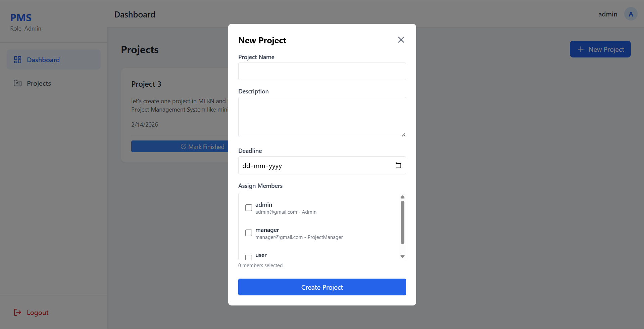The width and height of the screenshot is (644, 329).
Task: Click the Projects folder icon in sidebar
Action: tap(17, 83)
